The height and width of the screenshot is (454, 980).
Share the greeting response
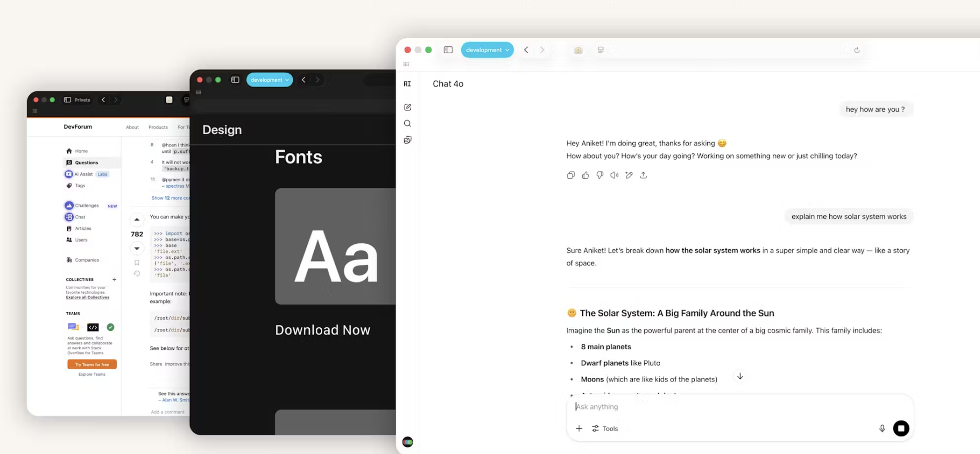[x=643, y=175]
